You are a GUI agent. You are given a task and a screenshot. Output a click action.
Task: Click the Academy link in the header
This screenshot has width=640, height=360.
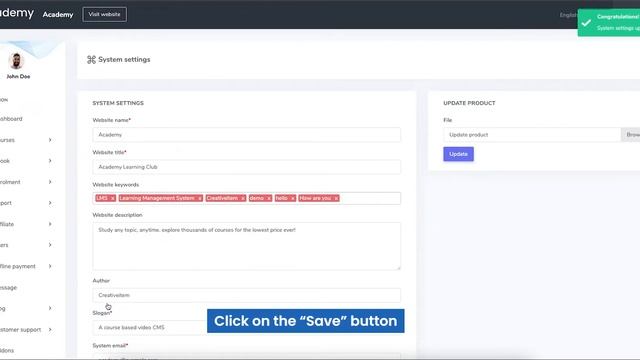pyautogui.click(x=58, y=14)
